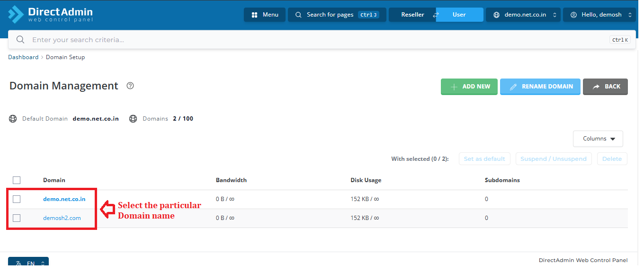Click the pencil icon on RENAME DOMAIN
Image resolution: width=644 pixels, height=272 pixels.
click(x=513, y=87)
